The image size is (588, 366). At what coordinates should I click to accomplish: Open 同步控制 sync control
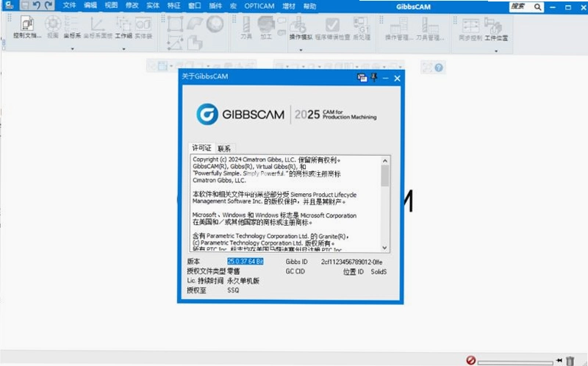[x=470, y=29]
